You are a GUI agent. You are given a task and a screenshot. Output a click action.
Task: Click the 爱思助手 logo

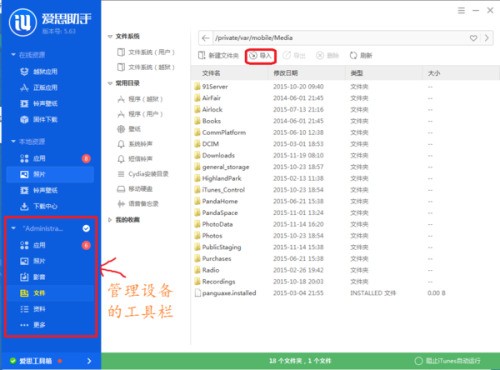(50, 22)
